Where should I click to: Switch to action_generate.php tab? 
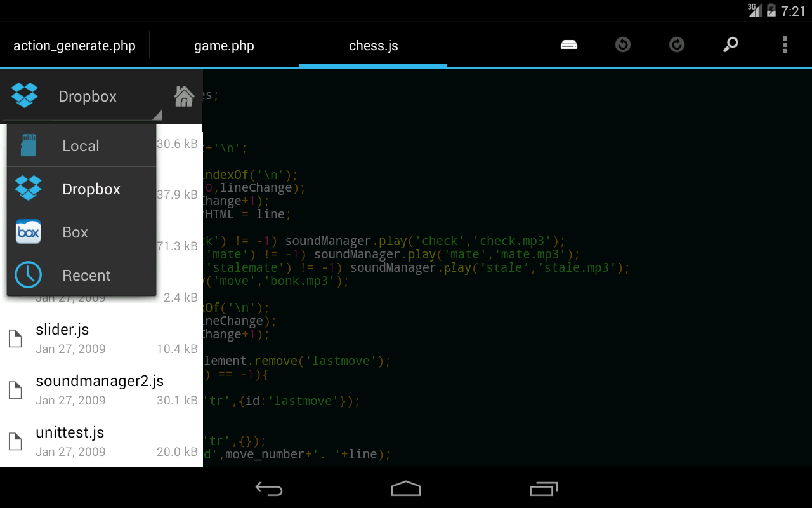[74, 46]
